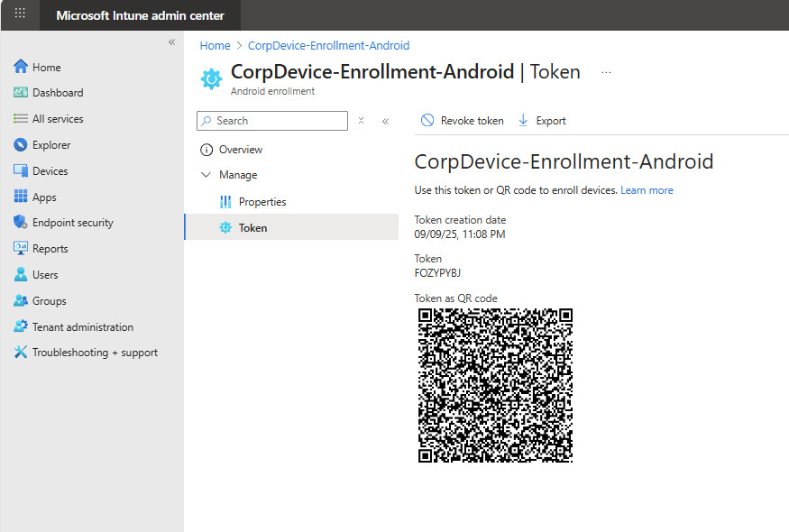The image size is (789, 532).
Task: Collapse the left navigation sidebar
Action: (171, 42)
